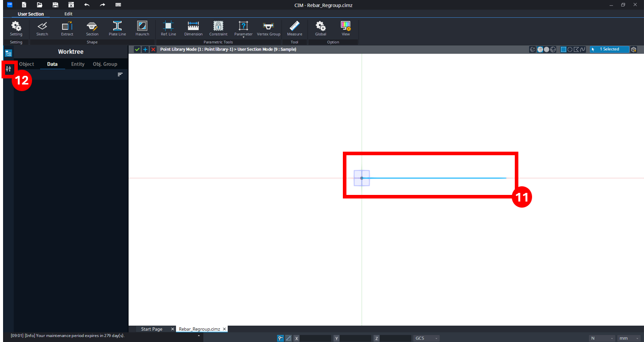The width and height of the screenshot is (644, 342).
Task: Toggle circular selection mode
Action: point(570,49)
